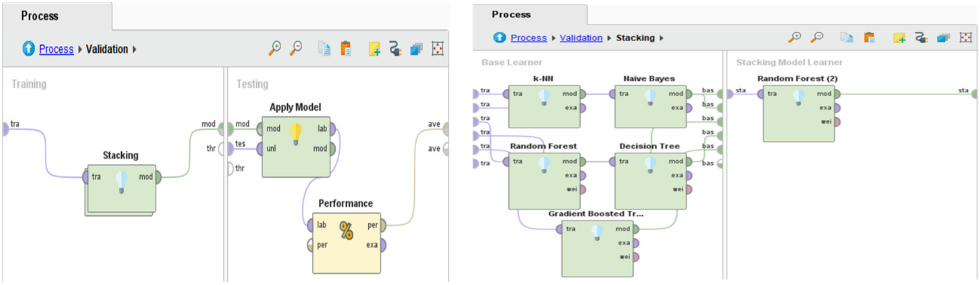This screenshot has height=285, width=980.
Task: Open Process link in left breadcrumb
Action: point(56,49)
